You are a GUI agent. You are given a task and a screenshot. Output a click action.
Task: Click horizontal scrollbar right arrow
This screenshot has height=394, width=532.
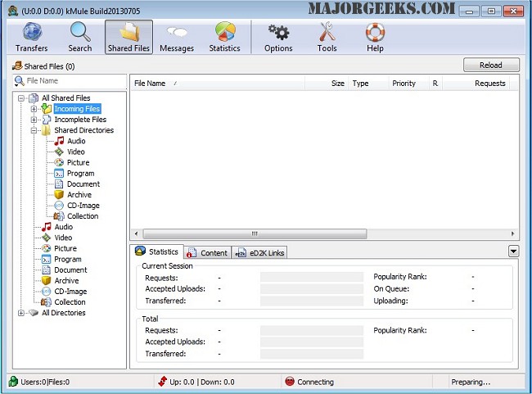[x=512, y=233]
